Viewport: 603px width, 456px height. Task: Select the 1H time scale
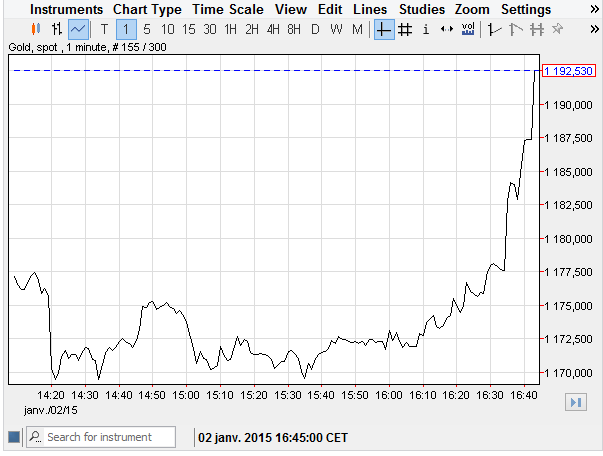coord(230,29)
